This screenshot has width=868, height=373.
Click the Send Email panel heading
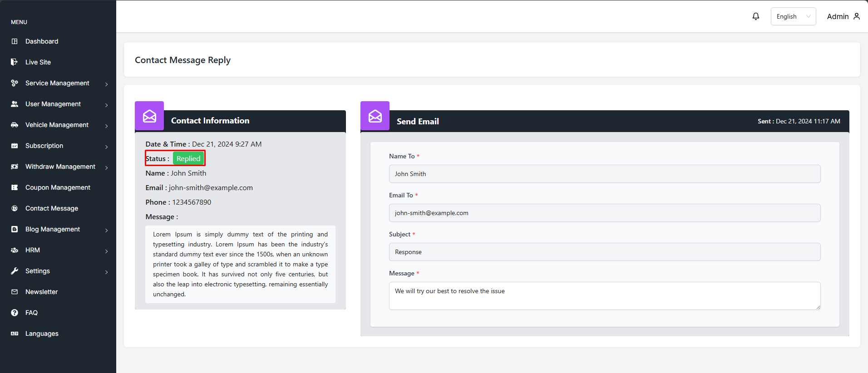click(x=418, y=121)
